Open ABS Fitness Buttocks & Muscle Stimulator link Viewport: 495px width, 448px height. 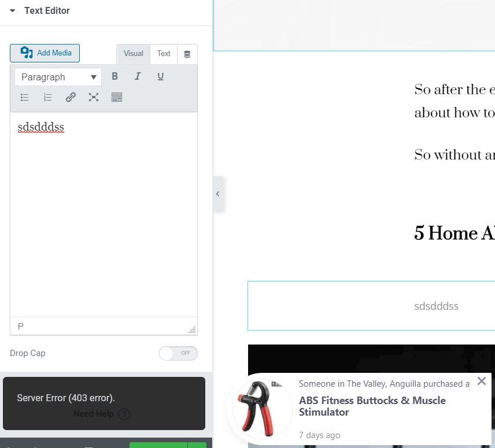point(372,406)
